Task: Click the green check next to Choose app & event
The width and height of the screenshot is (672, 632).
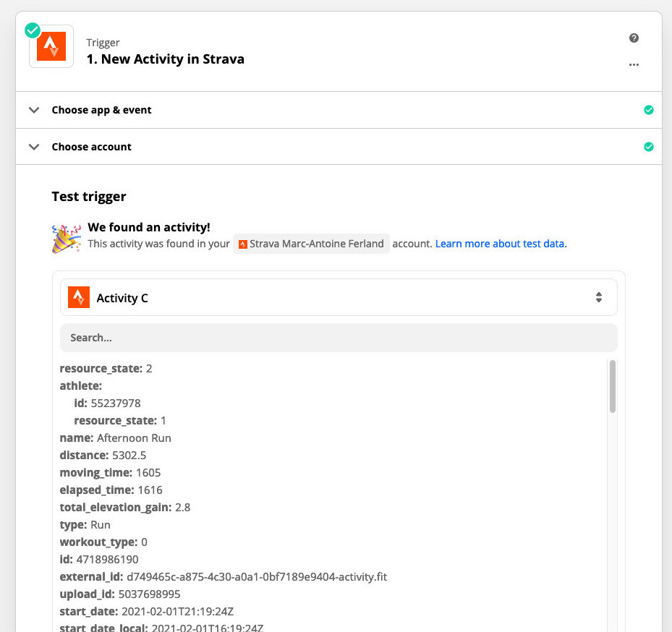Action: [648, 110]
